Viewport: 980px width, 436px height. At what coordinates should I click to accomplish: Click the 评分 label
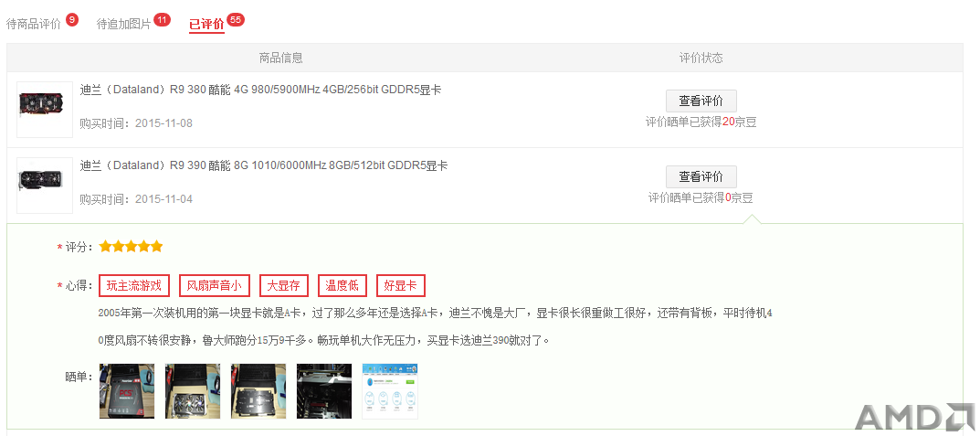point(79,247)
